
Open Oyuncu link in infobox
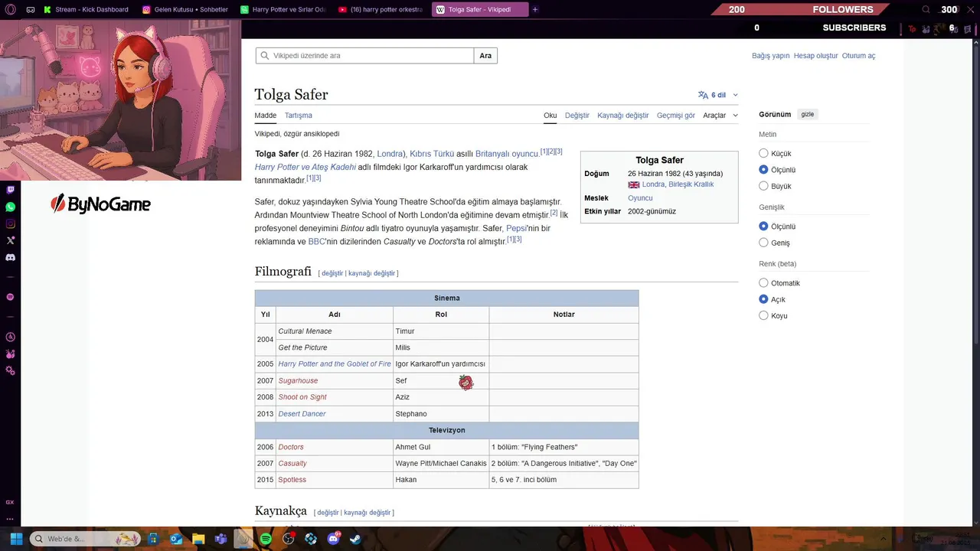tap(640, 198)
